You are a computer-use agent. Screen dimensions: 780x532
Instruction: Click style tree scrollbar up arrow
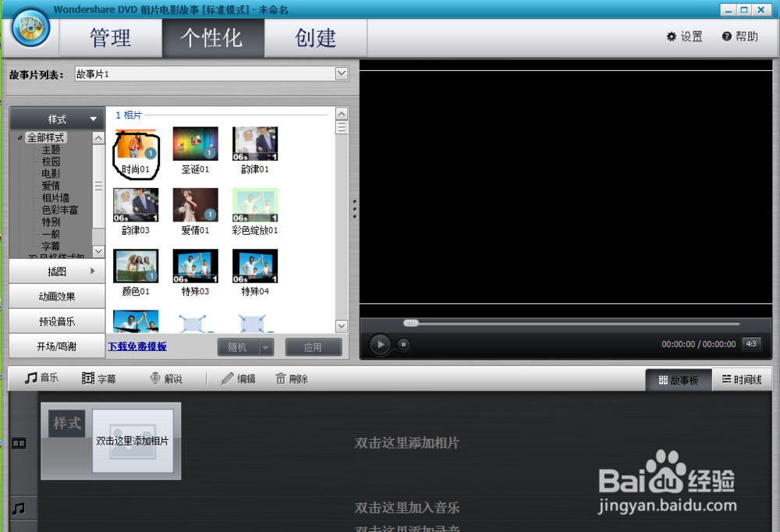point(98,138)
